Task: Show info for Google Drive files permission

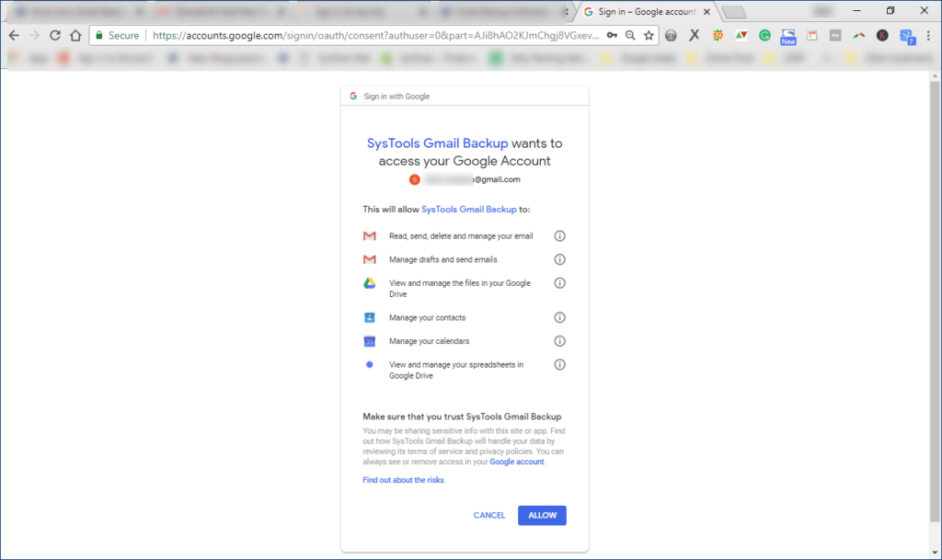Action: tap(559, 283)
